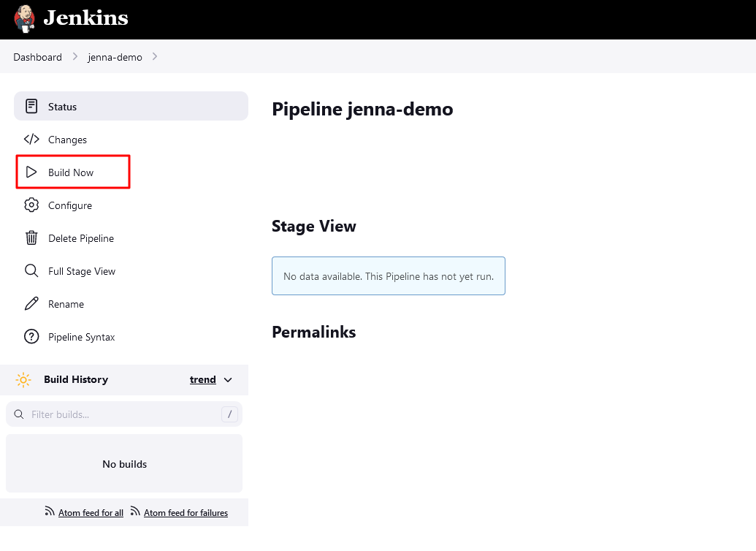Click the Jenkins title text
The height and width of the screenshot is (551, 756).
click(x=85, y=18)
